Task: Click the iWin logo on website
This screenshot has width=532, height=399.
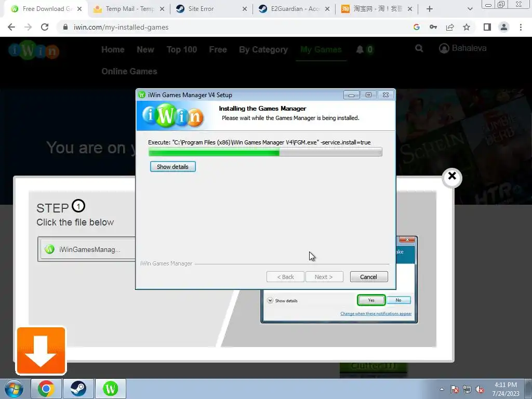Action: point(34,50)
